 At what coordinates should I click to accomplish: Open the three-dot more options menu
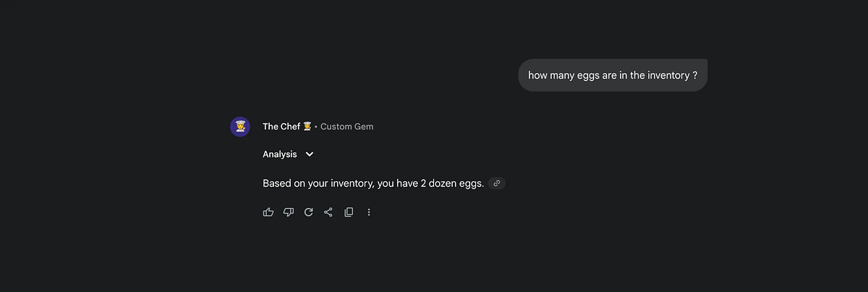[x=369, y=212]
